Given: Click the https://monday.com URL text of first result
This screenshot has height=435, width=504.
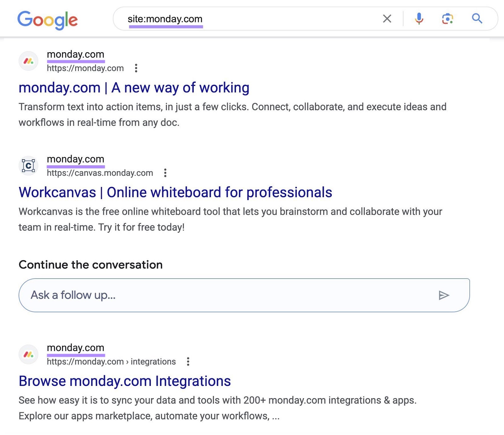Looking at the screenshot, I should 85,68.
